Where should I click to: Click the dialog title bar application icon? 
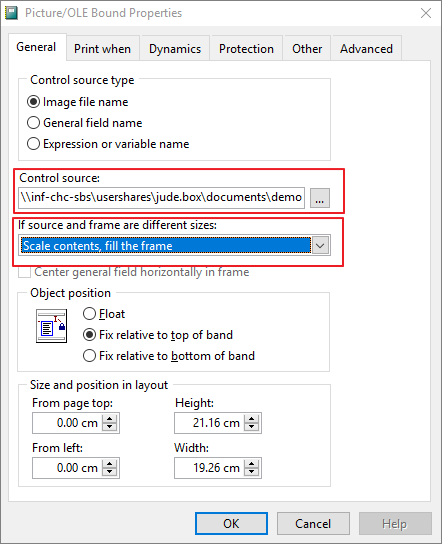pyautogui.click(x=11, y=13)
